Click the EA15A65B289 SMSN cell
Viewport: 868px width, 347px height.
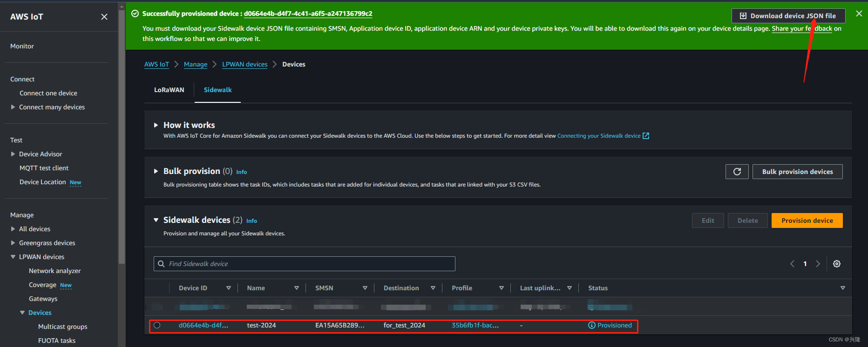tap(340, 325)
